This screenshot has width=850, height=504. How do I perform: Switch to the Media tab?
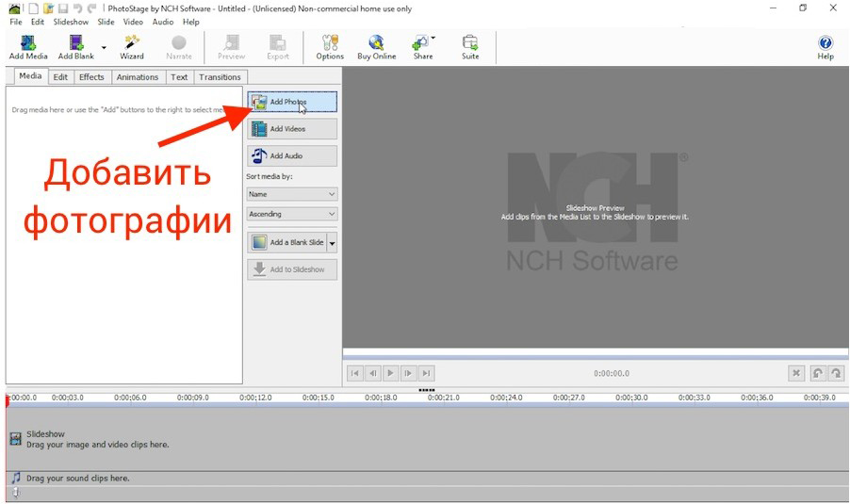[30, 76]
